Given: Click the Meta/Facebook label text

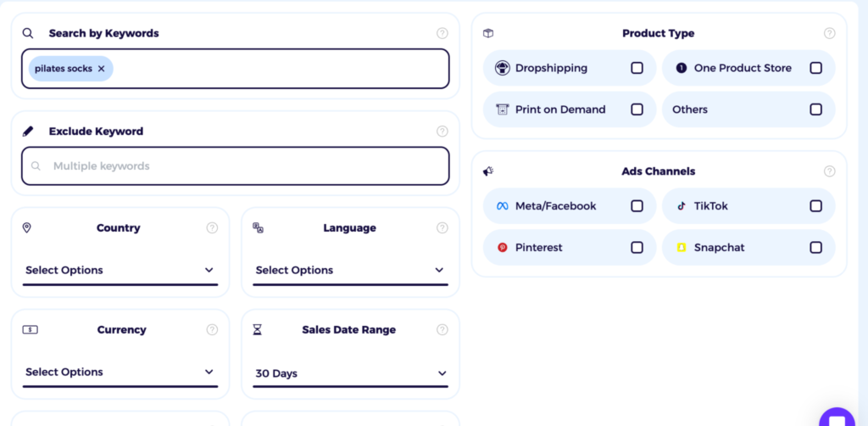Looking at the screenshot, I should 556,206.
